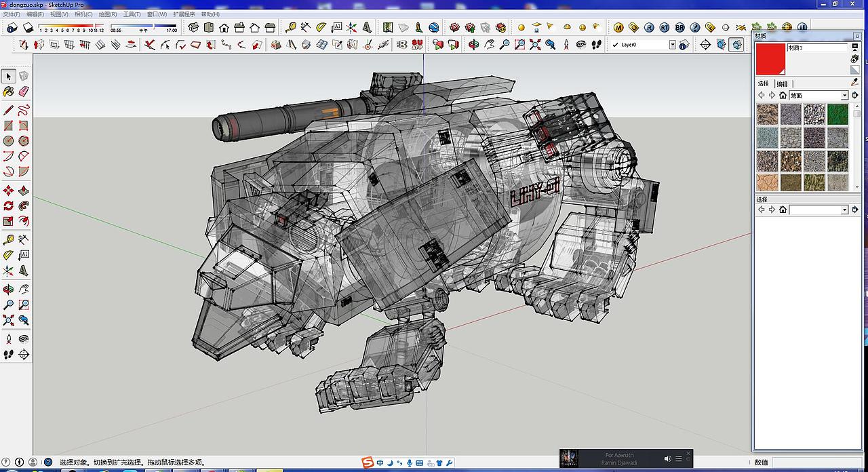868x472 pixels.
Task: Open V-Ray material editor M button
Action: click(x=618, y=28)
